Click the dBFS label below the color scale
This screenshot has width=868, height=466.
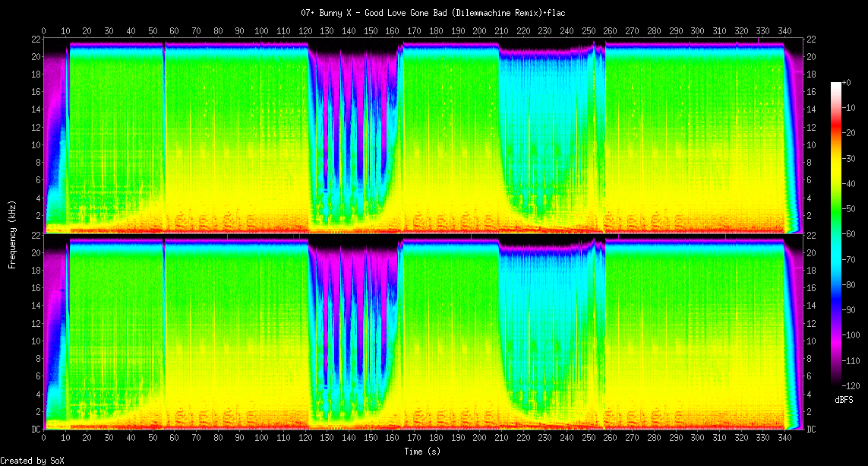tap(844, 399)
